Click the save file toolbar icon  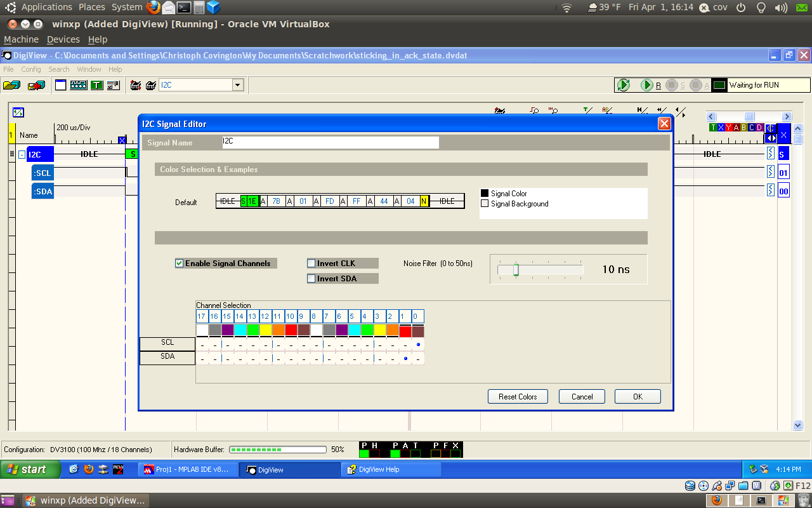click(x=37, y=85)
